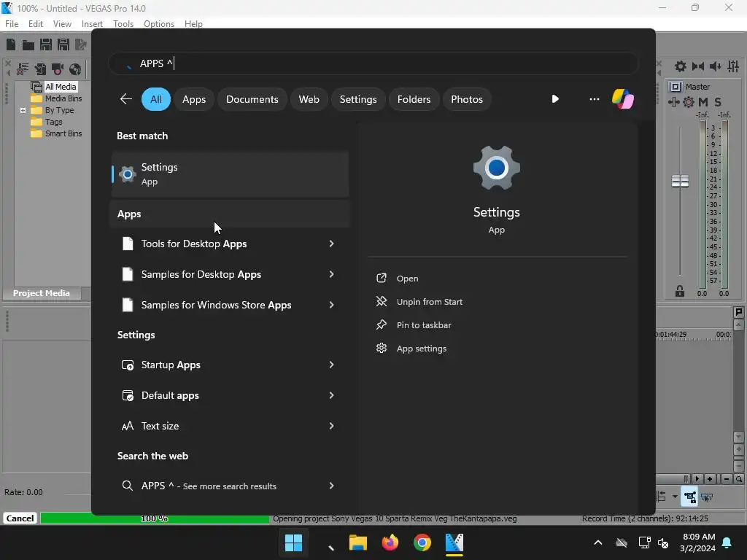Click the horizontal zoom out minus button

tap(726, 479)
